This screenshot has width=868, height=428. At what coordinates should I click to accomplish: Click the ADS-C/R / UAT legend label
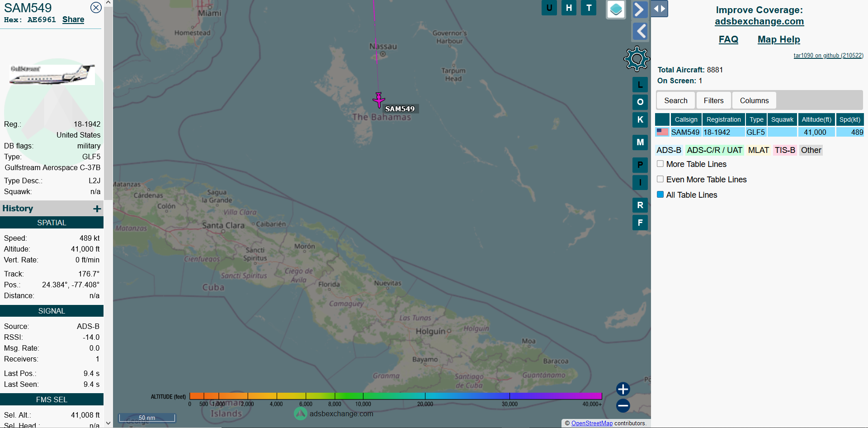tap(715, 150)
